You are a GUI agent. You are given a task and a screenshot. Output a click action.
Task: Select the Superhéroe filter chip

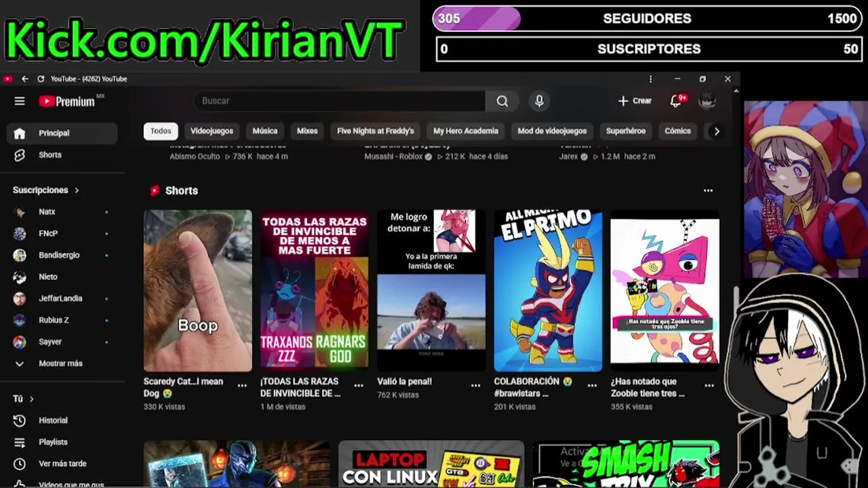(x=626, y=131)
